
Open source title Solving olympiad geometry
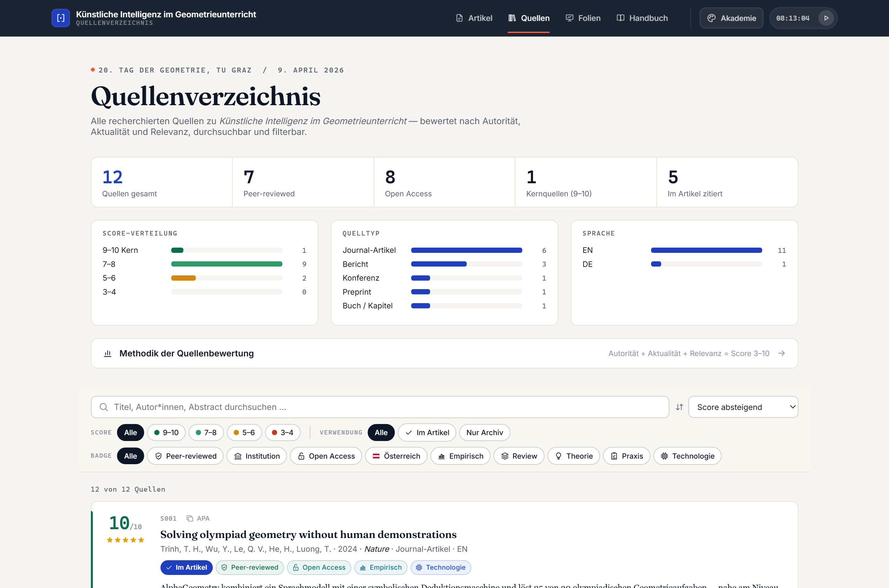[x=308, y=534]
